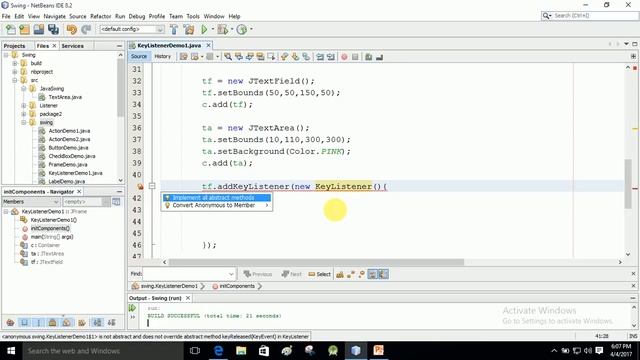This screenshot has height=360, width=640.
Task: Click the Last Edit icon in editor toolbar
Action: [184, 57]
